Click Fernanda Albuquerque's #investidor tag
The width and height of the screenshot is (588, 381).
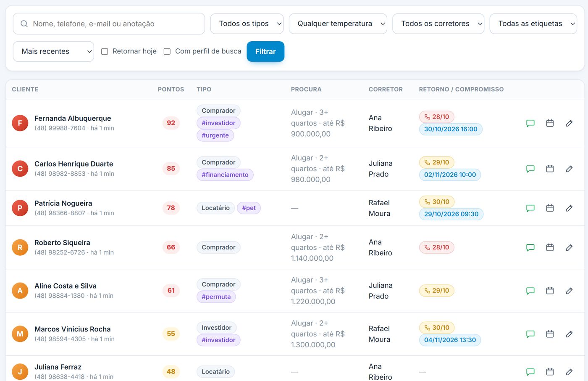pos(218,123)
